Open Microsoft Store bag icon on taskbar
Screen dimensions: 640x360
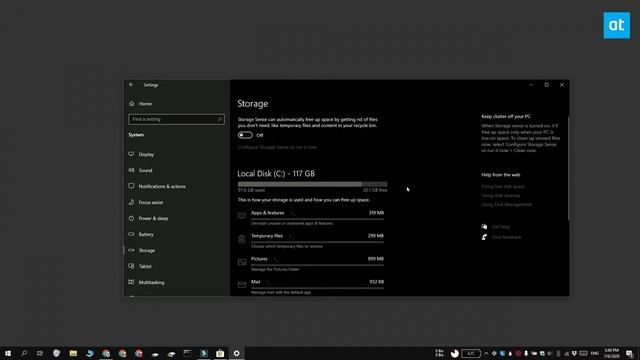tap(220, 353)
